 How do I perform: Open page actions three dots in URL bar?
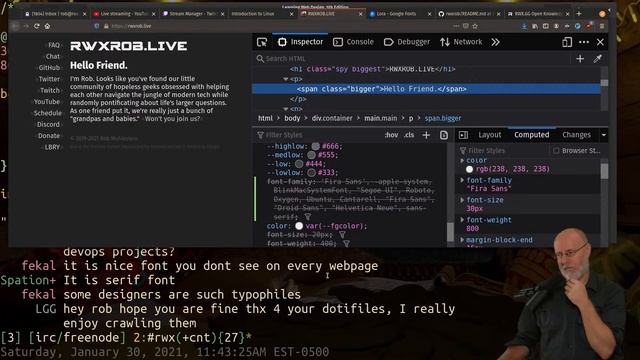tap(456, 26)
